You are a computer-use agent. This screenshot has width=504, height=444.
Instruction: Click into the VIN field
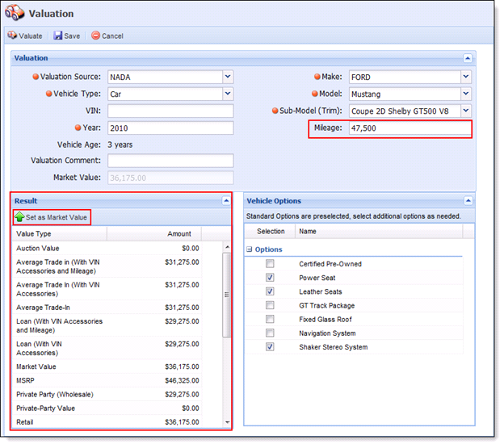coord(170,111)
